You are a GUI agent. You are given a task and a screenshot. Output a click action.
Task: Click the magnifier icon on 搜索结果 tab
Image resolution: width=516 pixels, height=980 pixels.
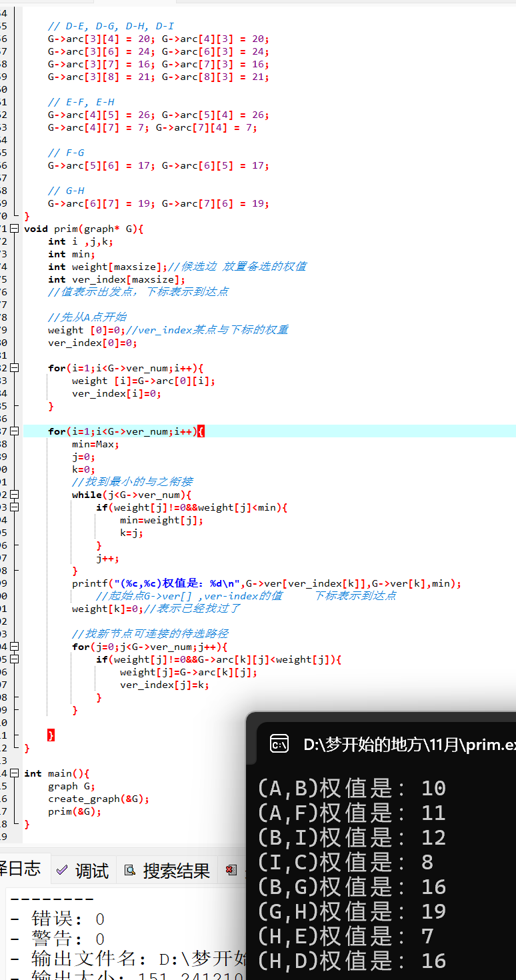[130, 870]
